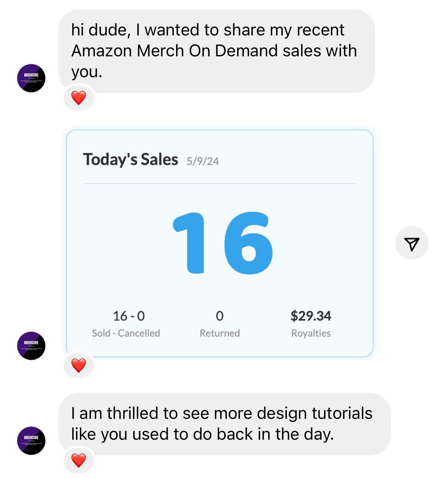Click the '16 - 0' sold count
The height and width of the screenshot is (479, 448).
[x=129, y=316]
